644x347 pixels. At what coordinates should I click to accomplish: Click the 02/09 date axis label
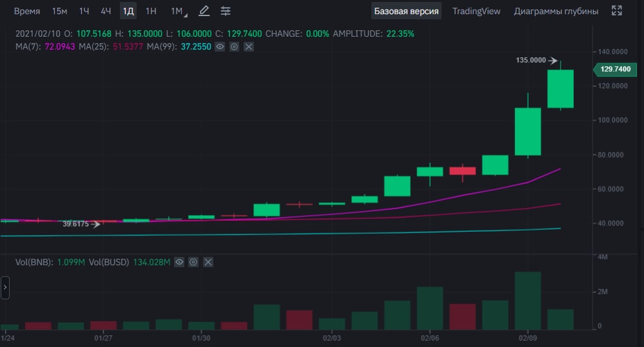tap(528, 339)
